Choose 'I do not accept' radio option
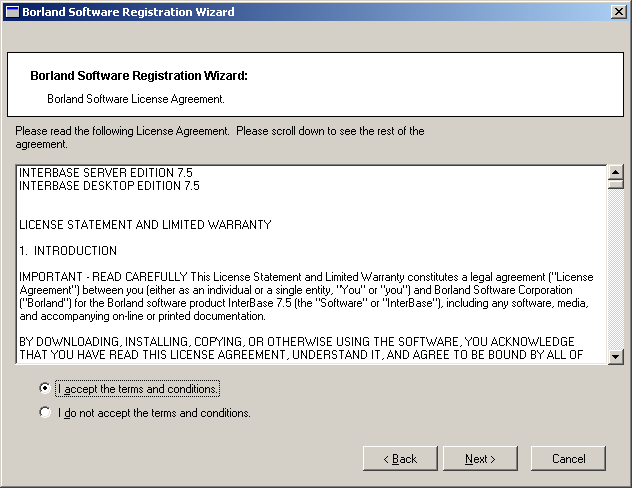 [45, 412]
